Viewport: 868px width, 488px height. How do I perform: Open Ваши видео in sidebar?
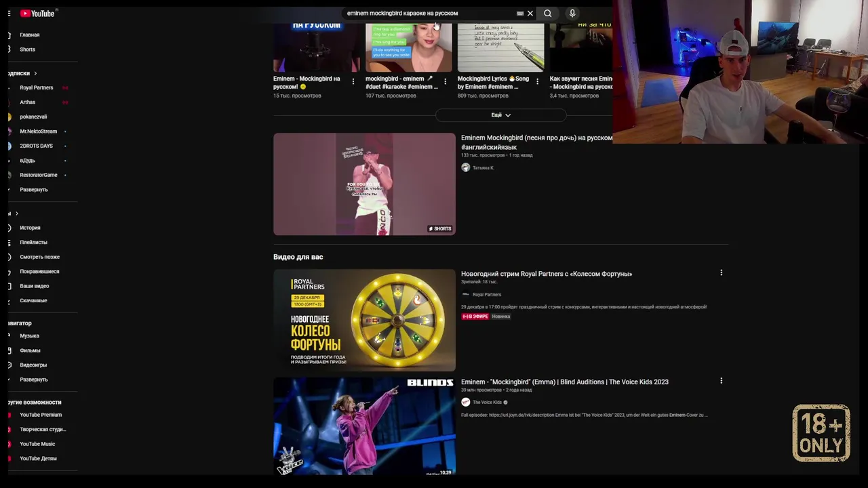tap(34, 286)
